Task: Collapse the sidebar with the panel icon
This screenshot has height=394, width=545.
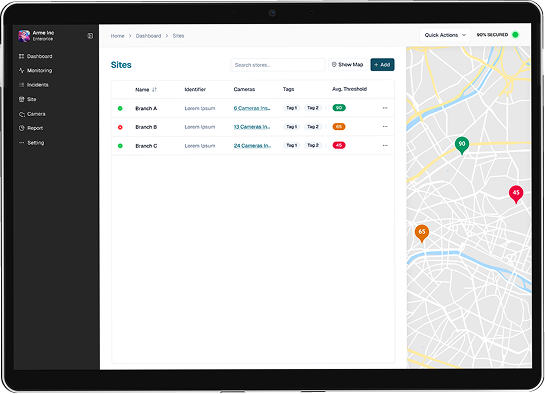Action: 90,36
